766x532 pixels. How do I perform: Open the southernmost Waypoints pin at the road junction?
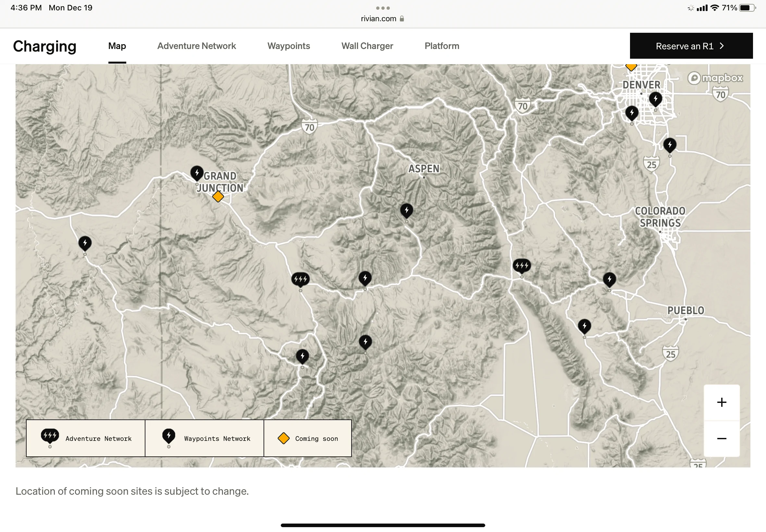point(303,357)
